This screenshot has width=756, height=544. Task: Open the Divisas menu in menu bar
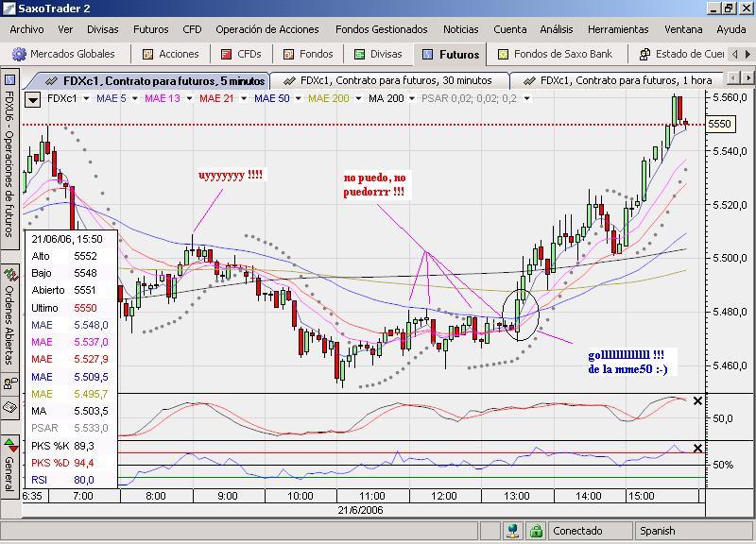pyautogui.click(x=102, y=29)
